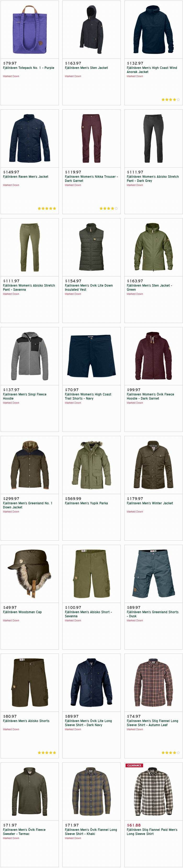Open High Coast Trail Shorts Navy image
The height and width of the screenshot is (868, 183).
click(x=92, y=356)
